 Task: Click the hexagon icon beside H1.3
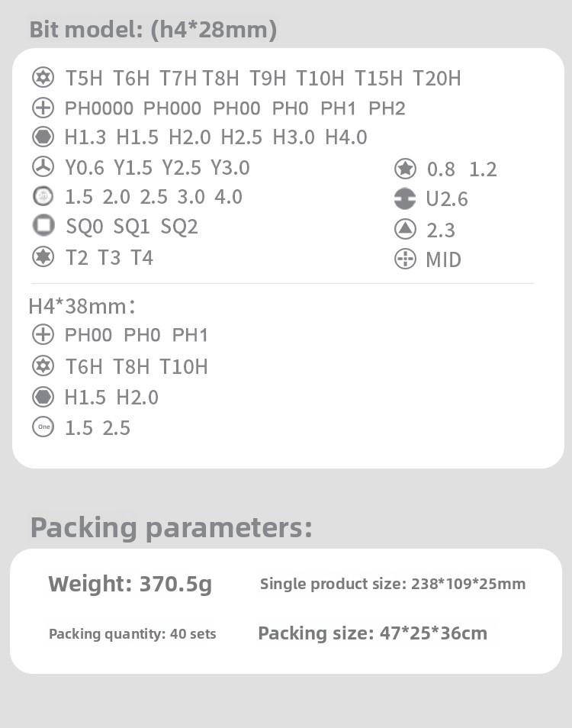click(x=43, y=137)
